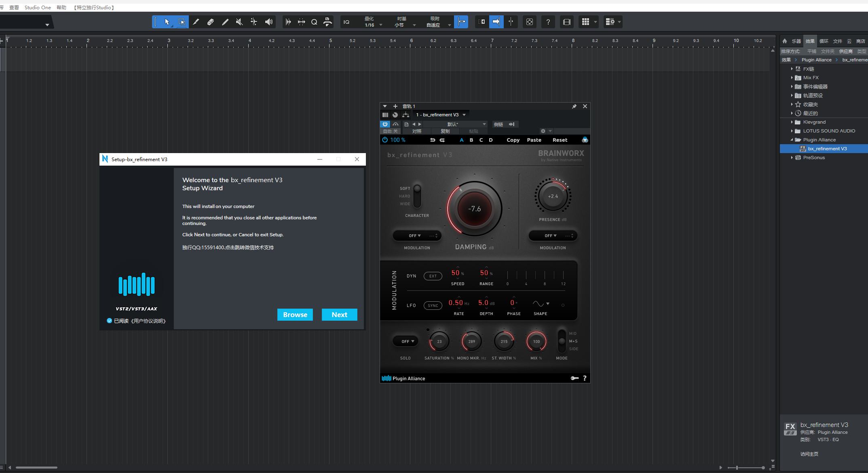The image size is (868, 473).
Task: Click the browser Home icon
Action: tap(785, 41)
